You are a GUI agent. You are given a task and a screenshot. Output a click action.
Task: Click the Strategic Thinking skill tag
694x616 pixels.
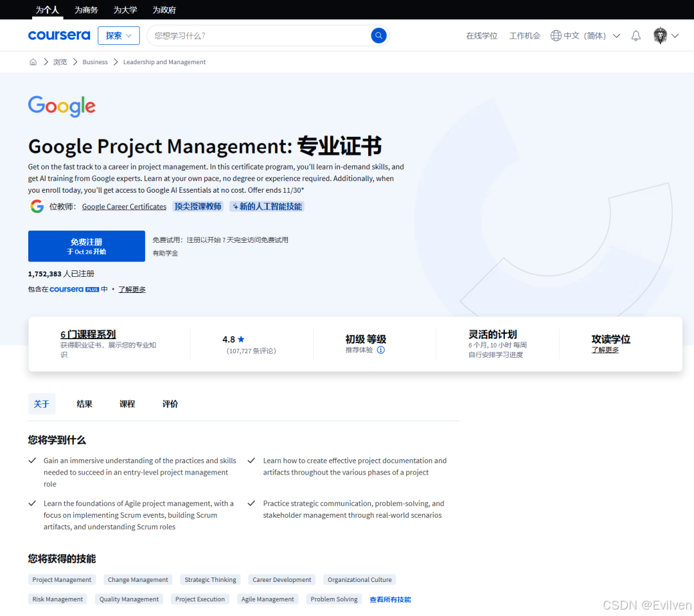tap(210, 580)
